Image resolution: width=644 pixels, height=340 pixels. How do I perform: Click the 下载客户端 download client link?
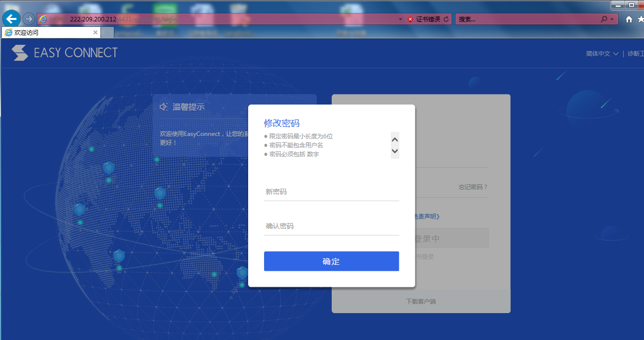pyautogui.click(x=421, y=302)
